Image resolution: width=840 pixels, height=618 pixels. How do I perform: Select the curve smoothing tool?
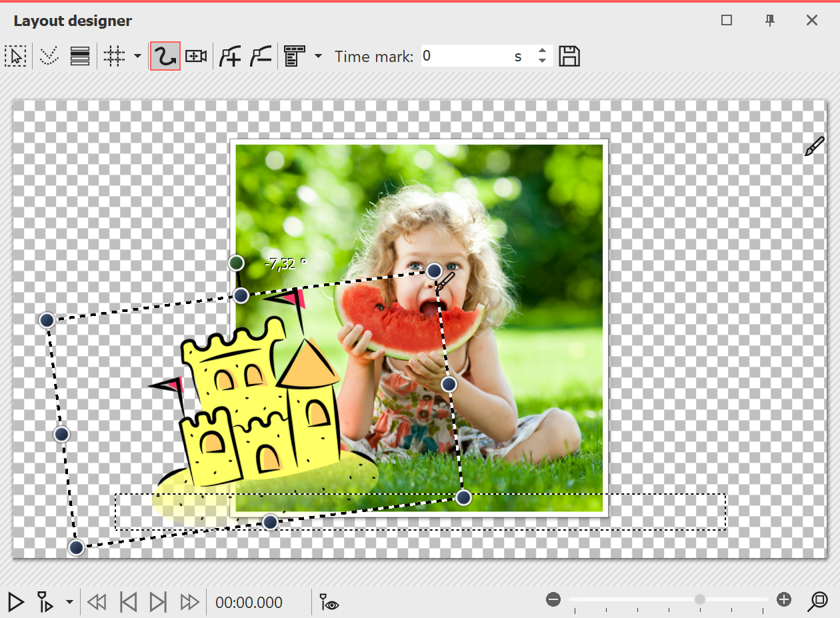click(x=48, y=56)
